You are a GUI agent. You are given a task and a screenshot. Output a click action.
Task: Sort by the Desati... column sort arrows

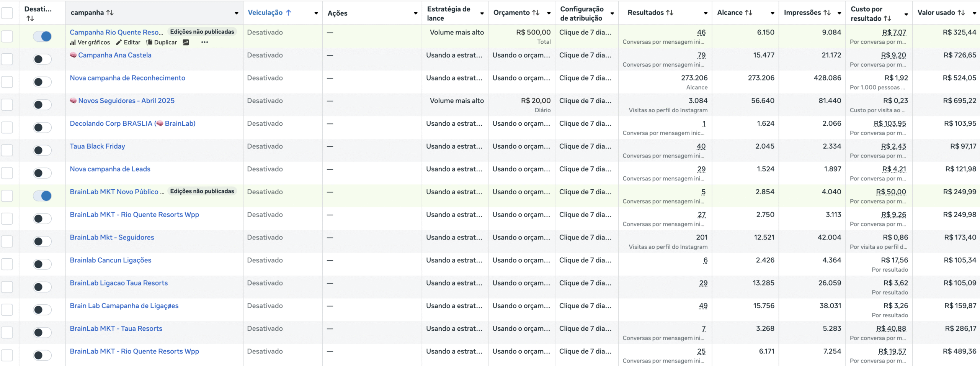tap(30, 18)
